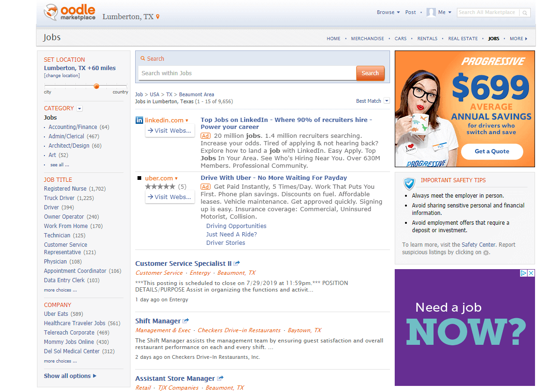Click the Search within Jobs field

(247, 73)
